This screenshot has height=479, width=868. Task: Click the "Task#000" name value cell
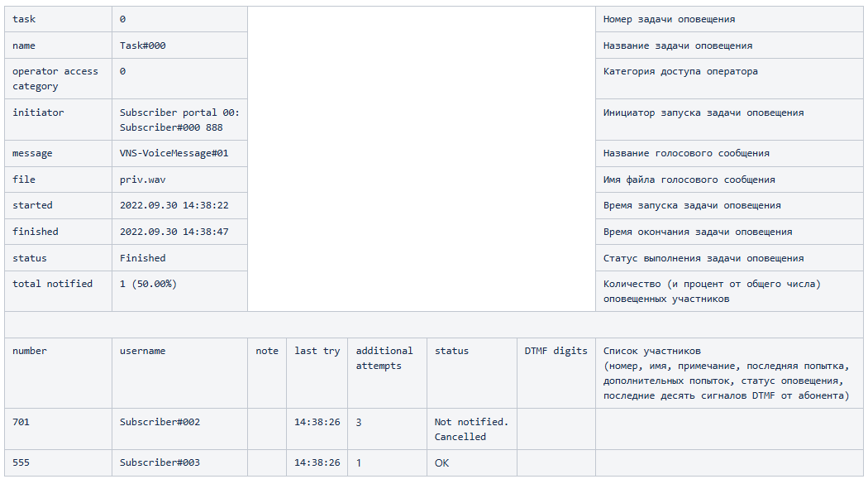click(x=143, y=46)
